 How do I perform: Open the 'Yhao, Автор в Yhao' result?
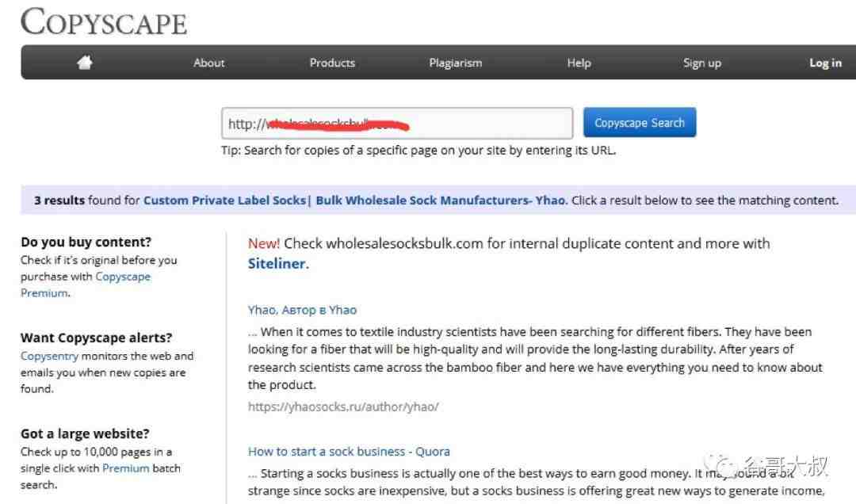[x=302, y=310]
